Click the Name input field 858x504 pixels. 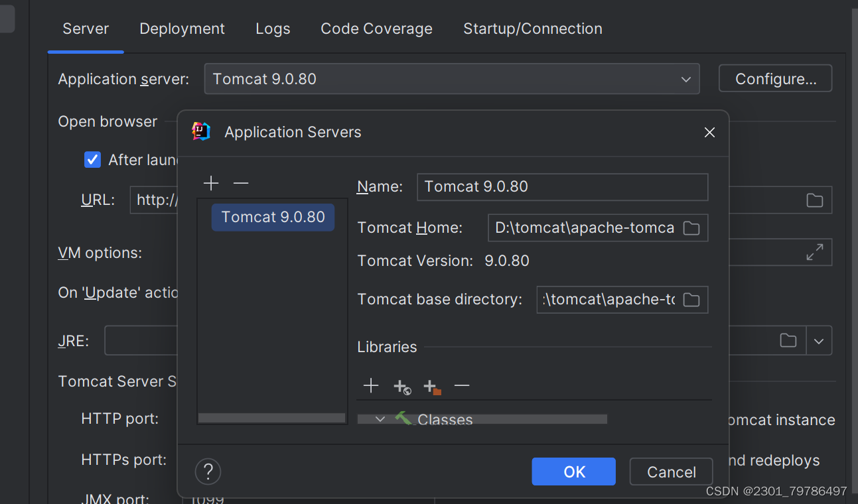coord(562,187)
